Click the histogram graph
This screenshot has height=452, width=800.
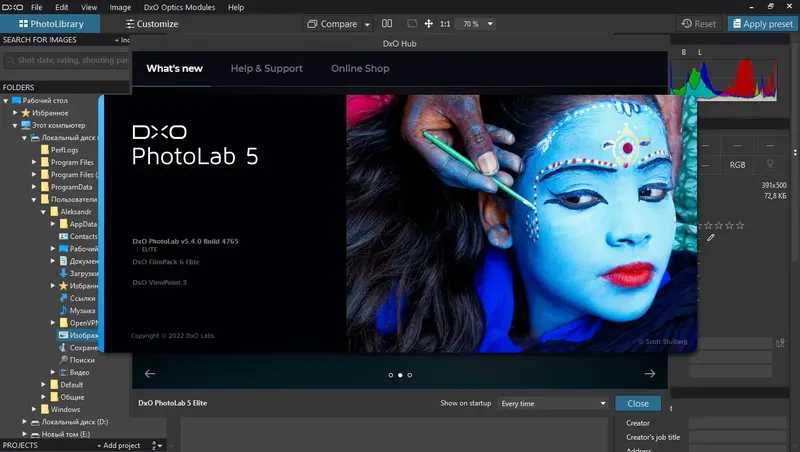(723, 78)
